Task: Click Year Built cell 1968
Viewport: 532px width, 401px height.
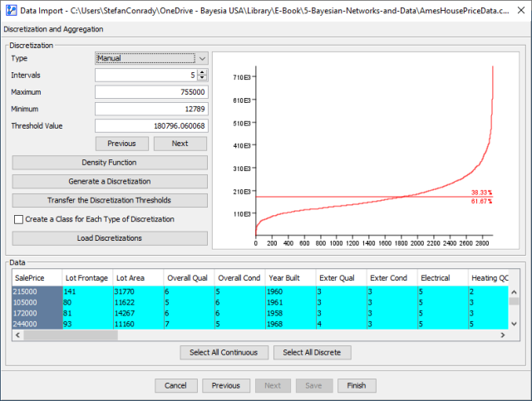Action: coord(290,324)
